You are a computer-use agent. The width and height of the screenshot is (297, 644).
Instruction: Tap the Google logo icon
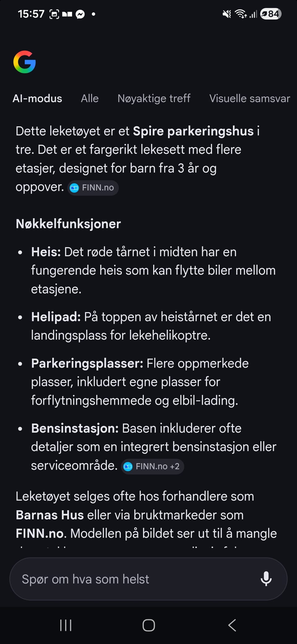(24, 62)
